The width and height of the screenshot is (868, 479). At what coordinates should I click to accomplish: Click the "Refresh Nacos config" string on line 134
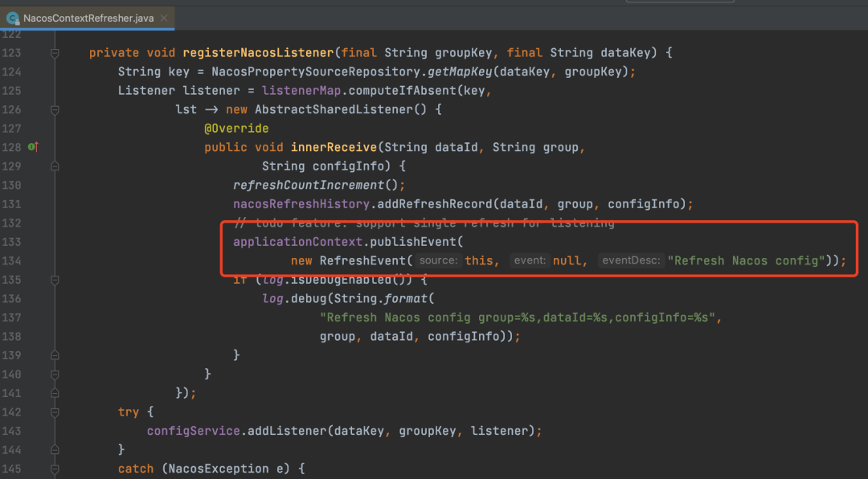pos(746,261)
